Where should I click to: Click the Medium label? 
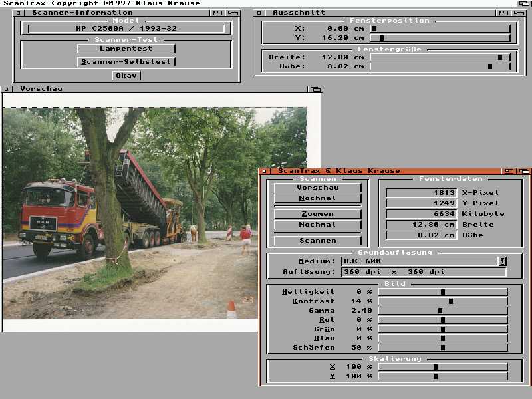[317, 261]
